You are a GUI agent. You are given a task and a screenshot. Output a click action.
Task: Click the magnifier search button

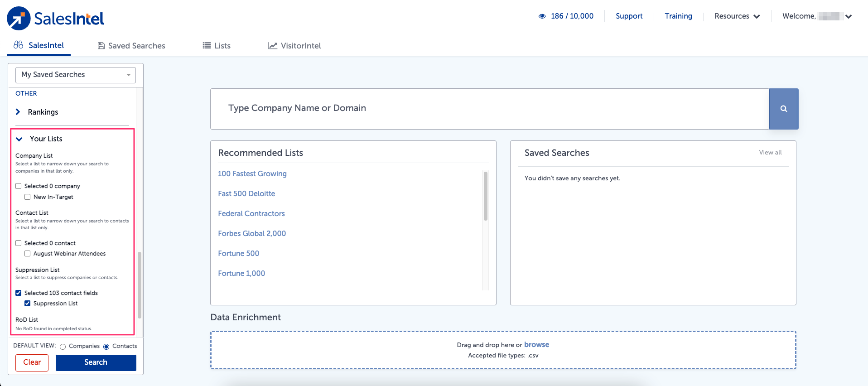[784, 109]
